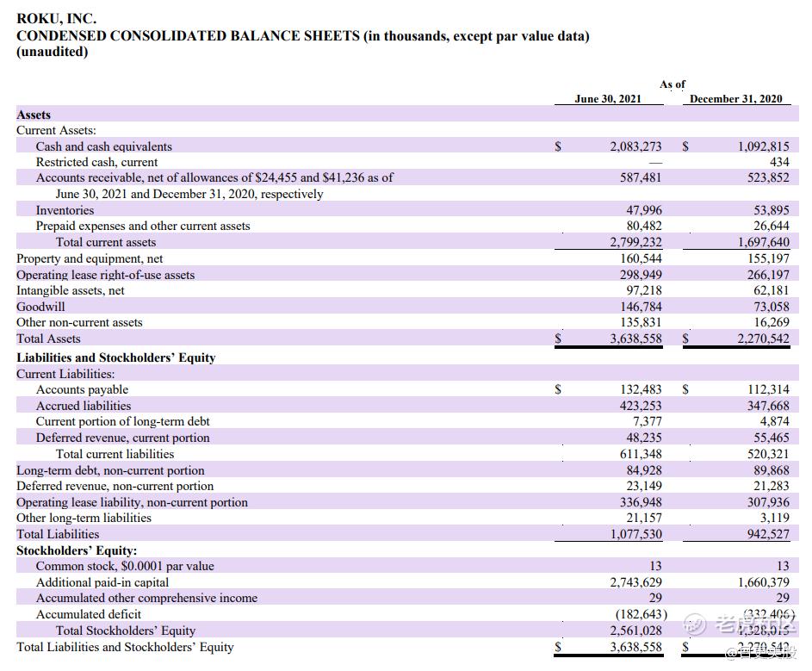Click property and equipment value 160,544
Viewport: 812px width, 671px height.
641,258
